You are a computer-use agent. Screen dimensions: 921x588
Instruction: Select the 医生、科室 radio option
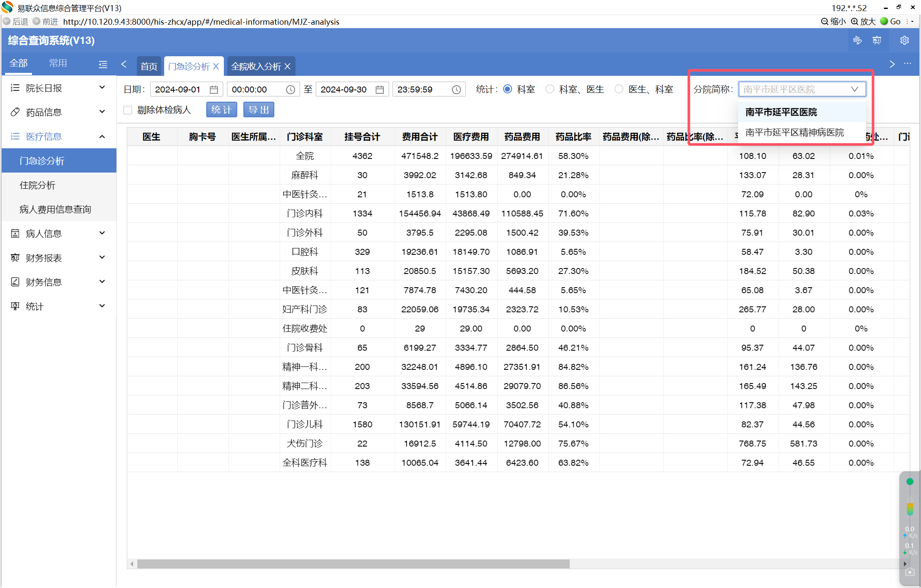pyautogui.click(x=619, y=89)
